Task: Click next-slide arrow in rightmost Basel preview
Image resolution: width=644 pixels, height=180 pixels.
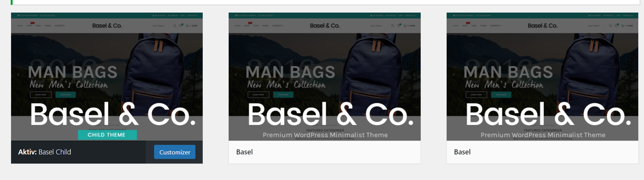Action: [632, 75]
